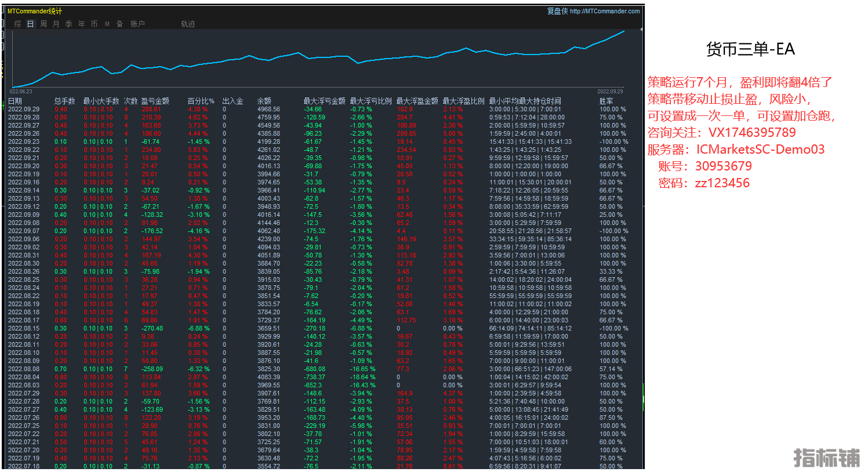868x472 pixels.
Task: Click the end point of the blue equity curve
Action: pyautogui.click(x=624, y=31)
